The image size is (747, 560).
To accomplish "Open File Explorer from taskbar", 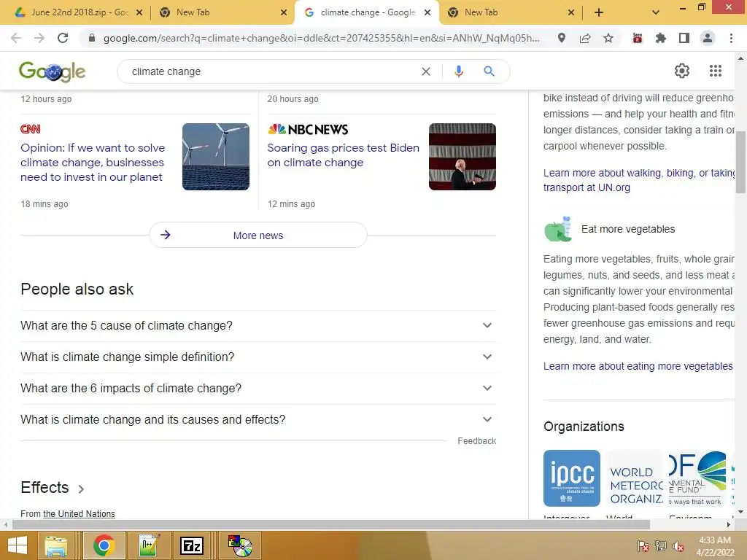I will point(55,545).
